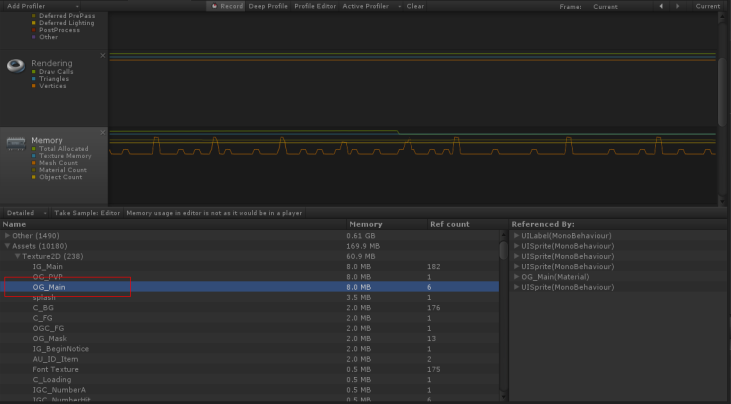The height and width of the screenshot is (404, 731).
Task: Click the Take Sample: Editor button
Action: 88,213
